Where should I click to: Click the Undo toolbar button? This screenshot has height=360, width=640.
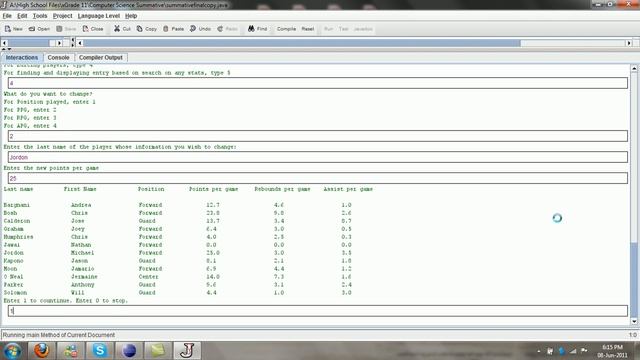200,29
